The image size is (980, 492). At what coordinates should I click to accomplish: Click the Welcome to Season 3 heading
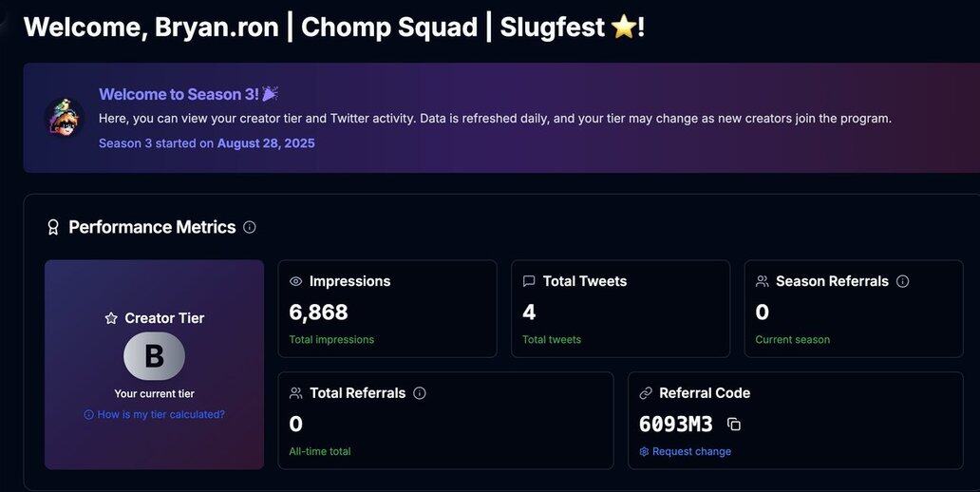[179, 94]
